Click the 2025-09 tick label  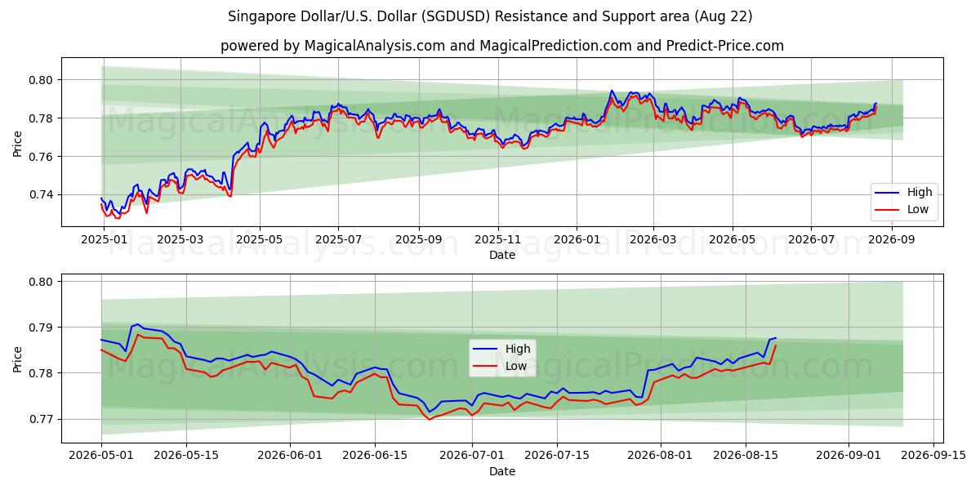tap(419, 240)
